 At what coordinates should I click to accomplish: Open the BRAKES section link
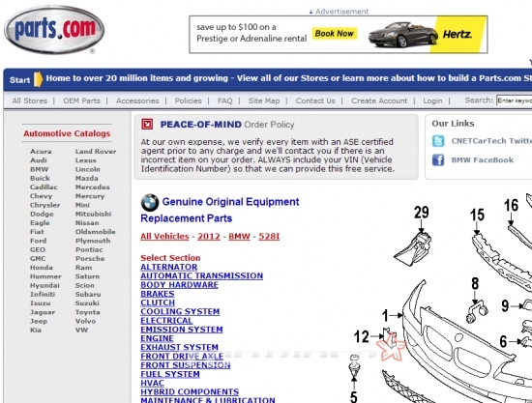(x=158, y=294)
